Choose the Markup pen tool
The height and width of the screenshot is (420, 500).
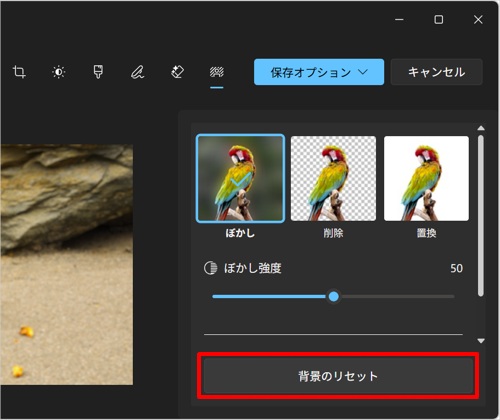(137, 72)
